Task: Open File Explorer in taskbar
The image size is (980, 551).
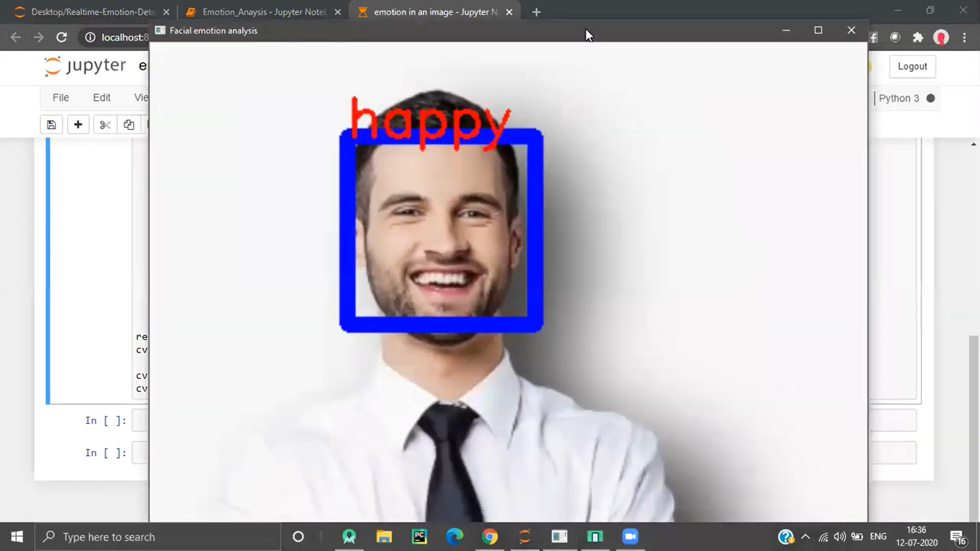Action: click(x=384, y=537)
